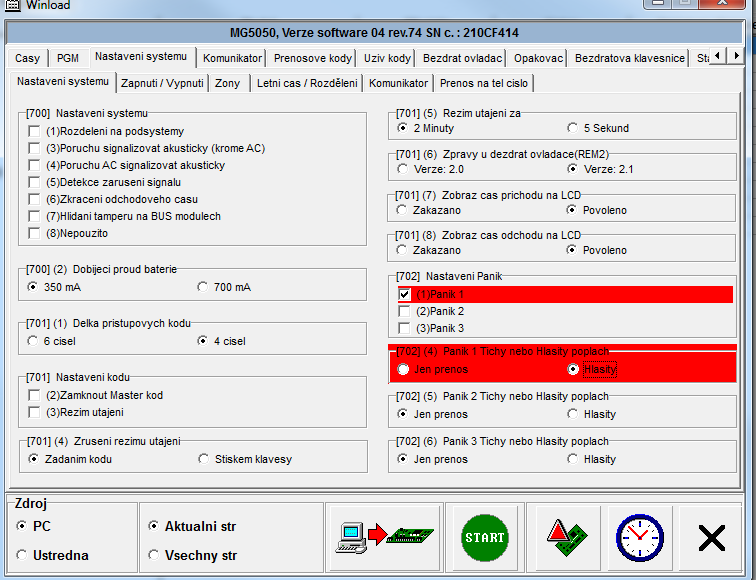Choose Vsechny str option
Image resolution: width=756 pixels, height=580 pixels.
(153, 555)
